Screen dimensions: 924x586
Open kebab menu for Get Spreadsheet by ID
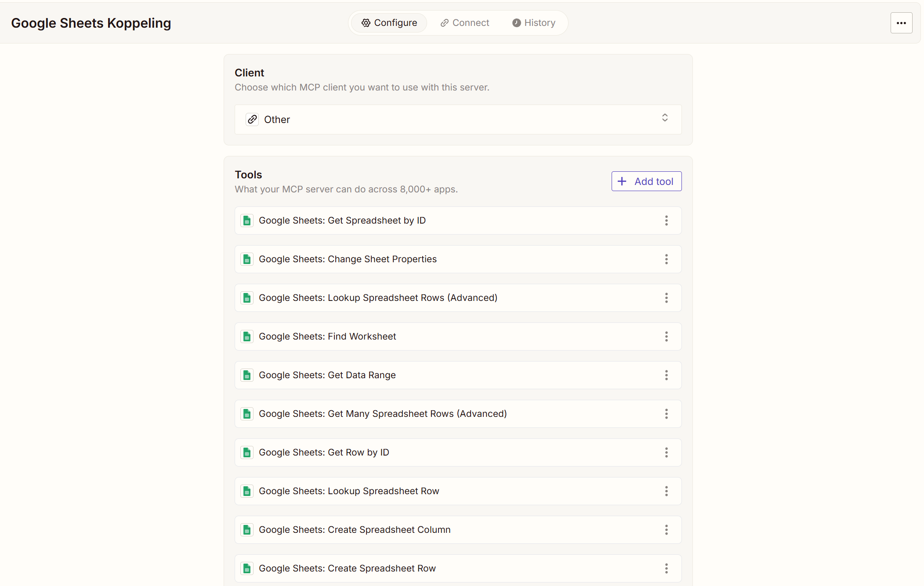tap(666, 221)
